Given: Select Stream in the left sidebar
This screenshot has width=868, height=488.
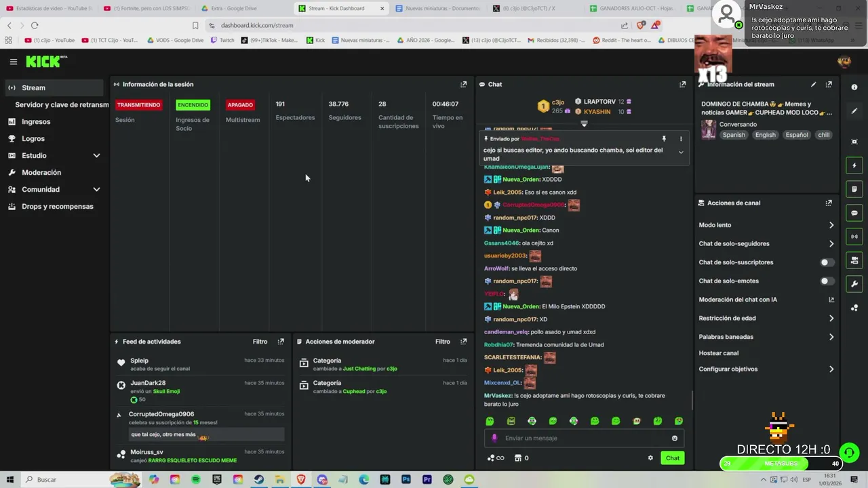Looking at the screenshot, I should 55,87.
